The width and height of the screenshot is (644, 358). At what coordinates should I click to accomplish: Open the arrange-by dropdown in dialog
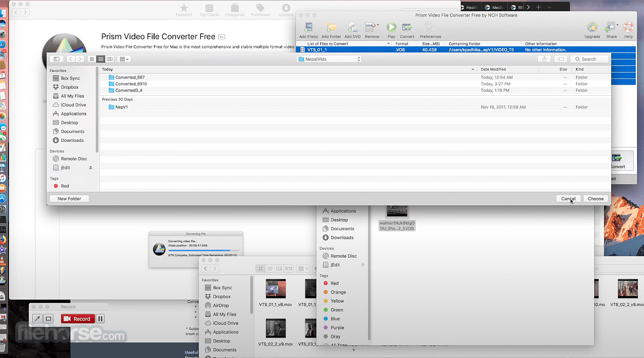tap(124, 59)
